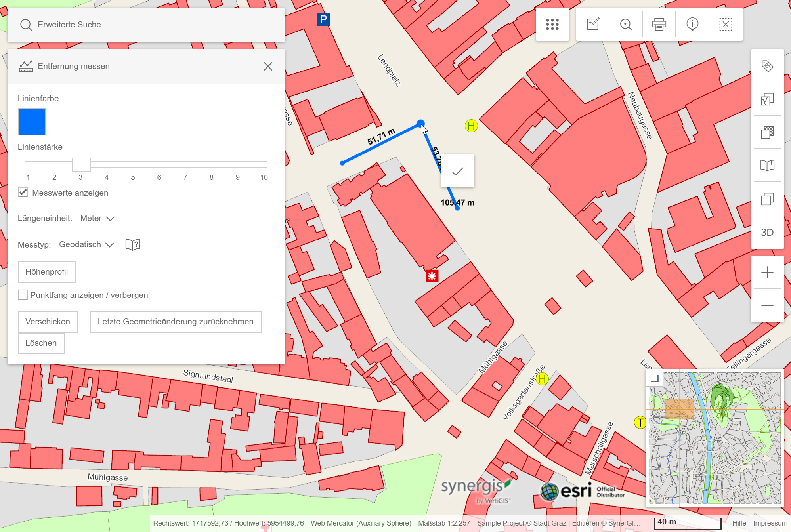Click the zoom in plus button
The image size is (791, 532).
point(767,273)
